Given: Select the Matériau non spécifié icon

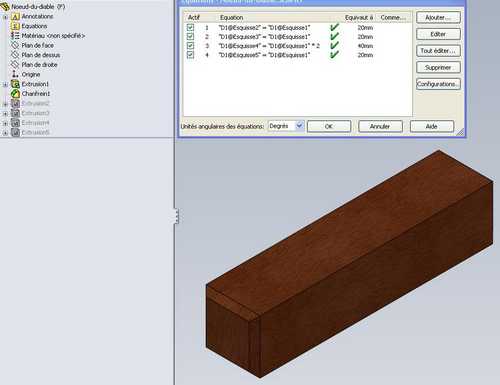Looking at the screenshot, I should click(15, 36).
